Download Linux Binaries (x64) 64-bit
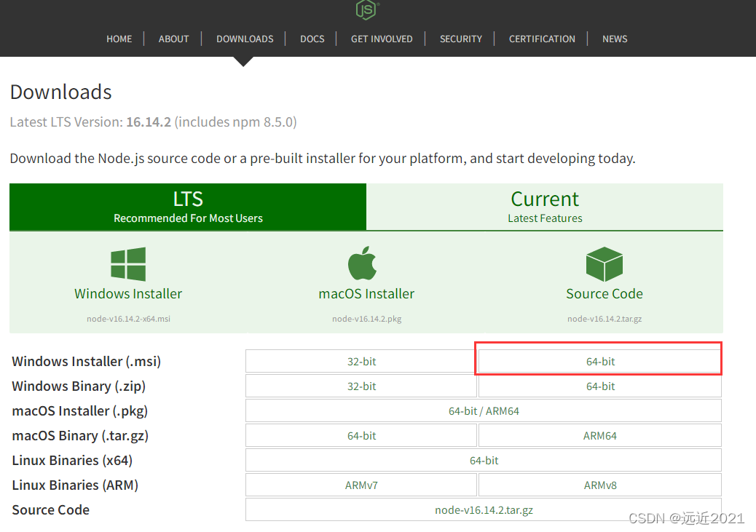This screenshot has width=756, height=532. [484, 460]
